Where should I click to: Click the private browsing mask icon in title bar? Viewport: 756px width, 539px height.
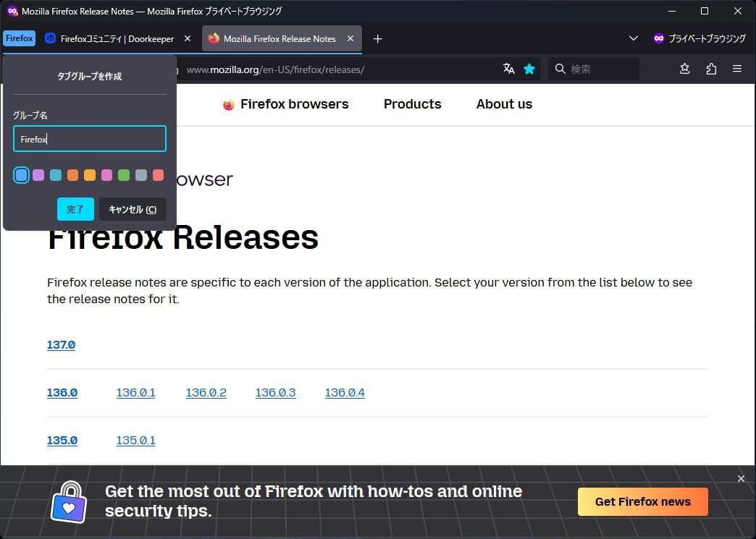(12, 11)
